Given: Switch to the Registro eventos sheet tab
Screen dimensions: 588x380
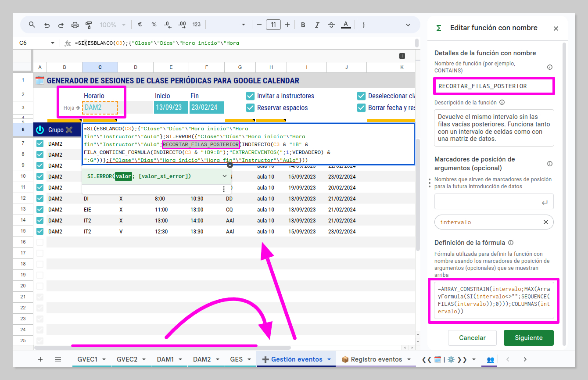Looking at the screenshot, I should tap(376, 359).
